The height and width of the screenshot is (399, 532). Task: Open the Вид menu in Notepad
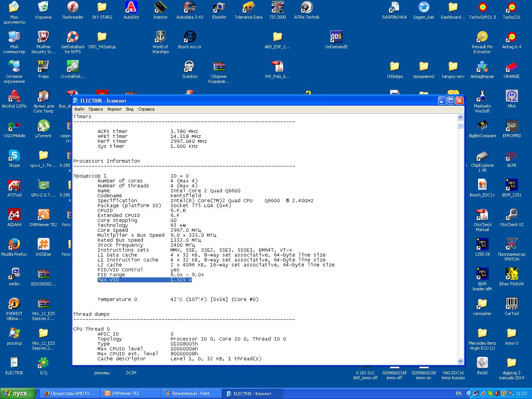coord(130,109)
